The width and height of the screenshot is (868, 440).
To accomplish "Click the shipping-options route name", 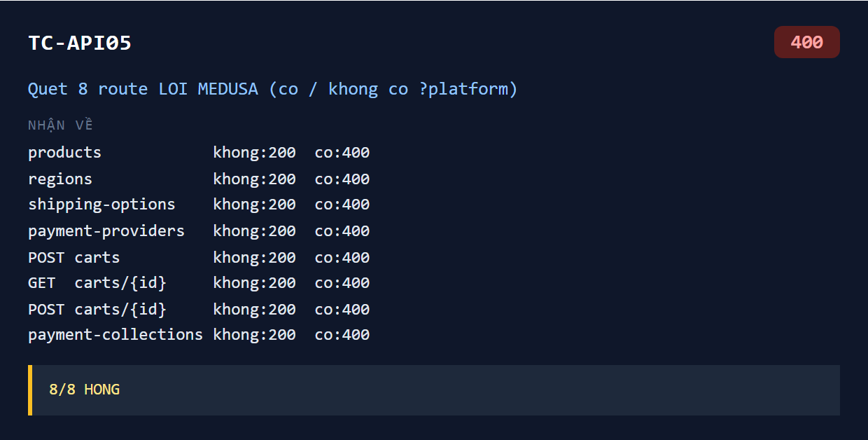I will [x=101, y=205].
